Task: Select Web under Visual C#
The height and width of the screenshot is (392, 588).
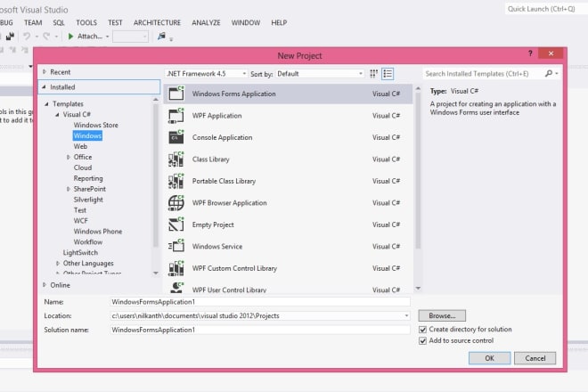Action: 80,146
